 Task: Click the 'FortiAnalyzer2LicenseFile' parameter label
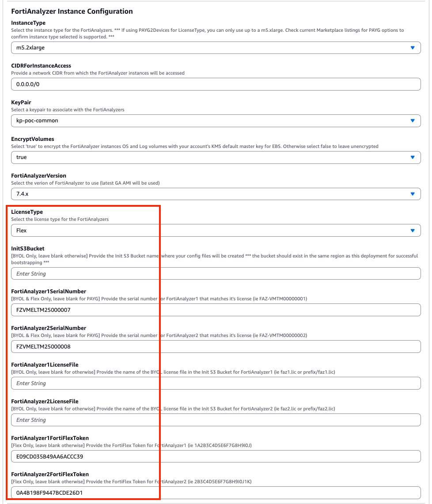[x=45, y=401]
